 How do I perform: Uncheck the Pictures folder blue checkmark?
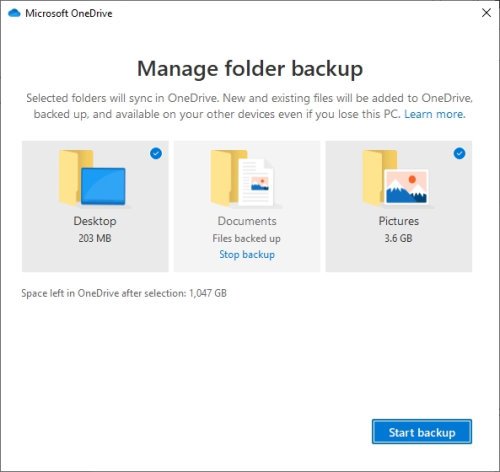point(459,154)
